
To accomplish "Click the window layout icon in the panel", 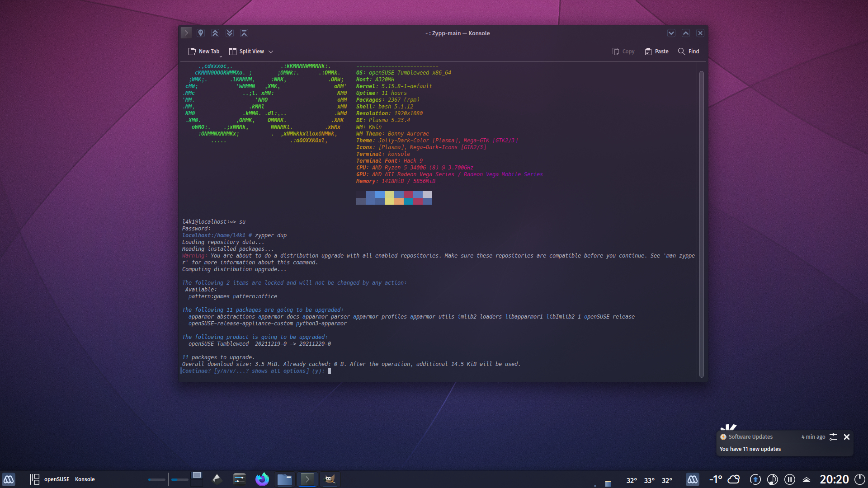I will pos(35,479).
